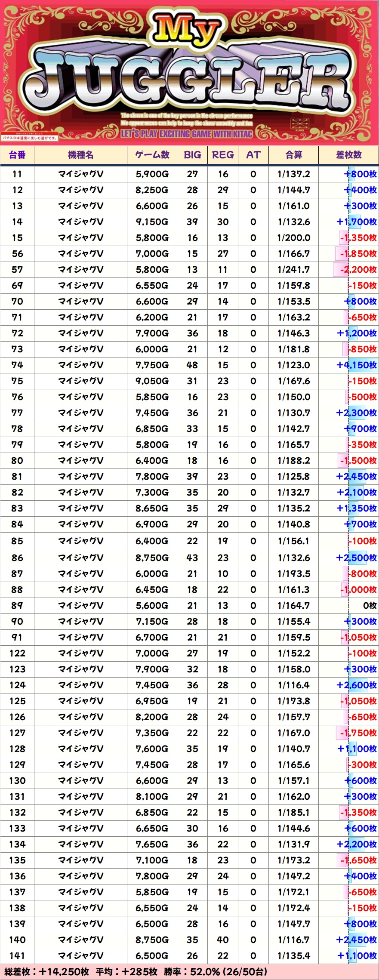Select the REG column header
Viewport: 379px width, 980px height.
click(223, 155)
